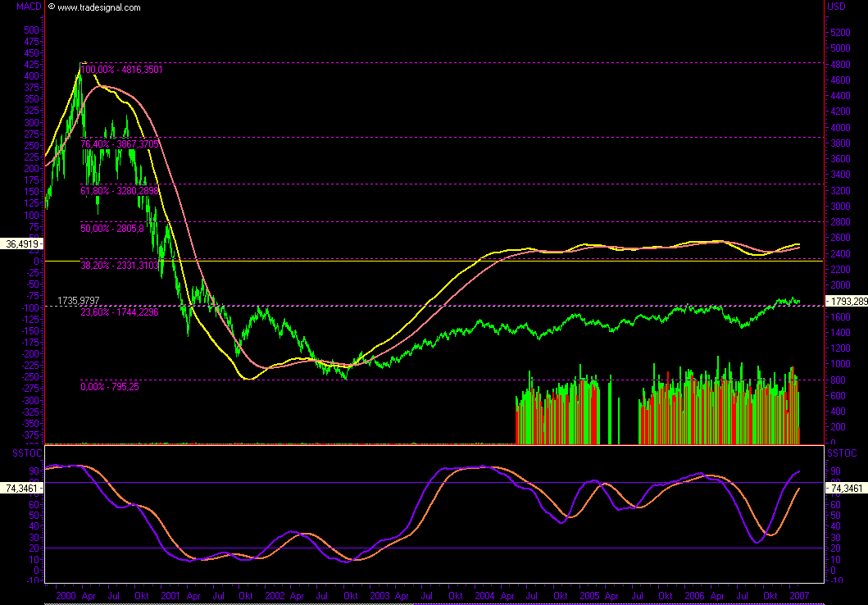Select the USD currency label top right
This screenshot has width=868, height=605.
(x=837, y=6)
